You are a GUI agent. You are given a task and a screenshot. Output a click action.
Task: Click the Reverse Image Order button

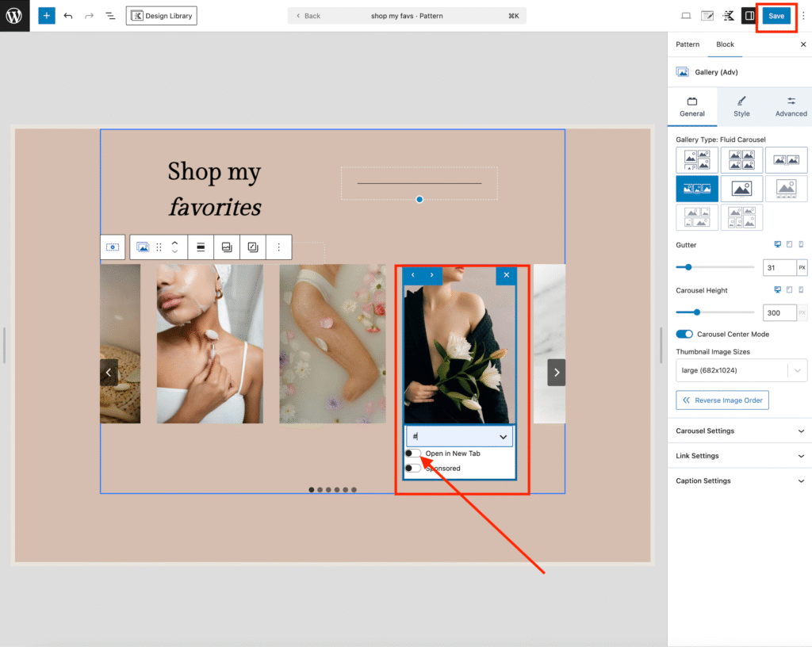[x=722, y=400]
